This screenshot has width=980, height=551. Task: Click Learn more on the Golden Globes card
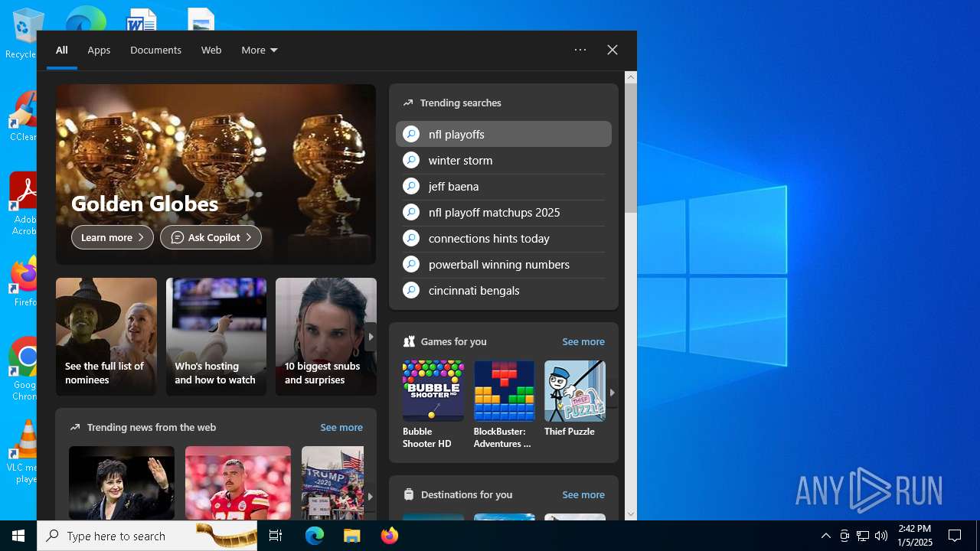(113, 237)
